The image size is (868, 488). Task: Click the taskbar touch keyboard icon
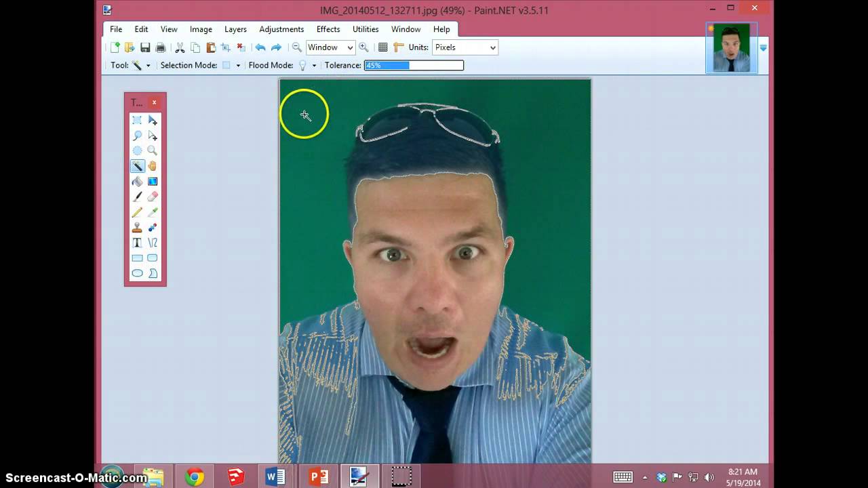pos(623,477)
